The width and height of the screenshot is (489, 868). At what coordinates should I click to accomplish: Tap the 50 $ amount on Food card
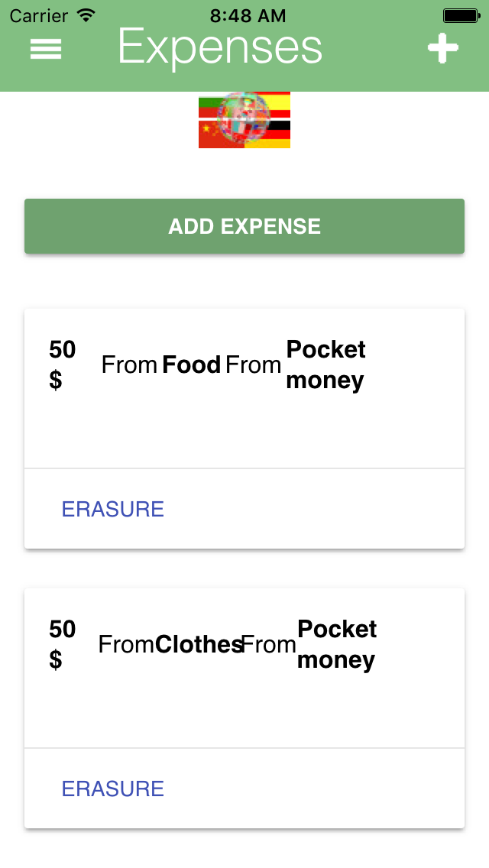click(x=62, y=364)
